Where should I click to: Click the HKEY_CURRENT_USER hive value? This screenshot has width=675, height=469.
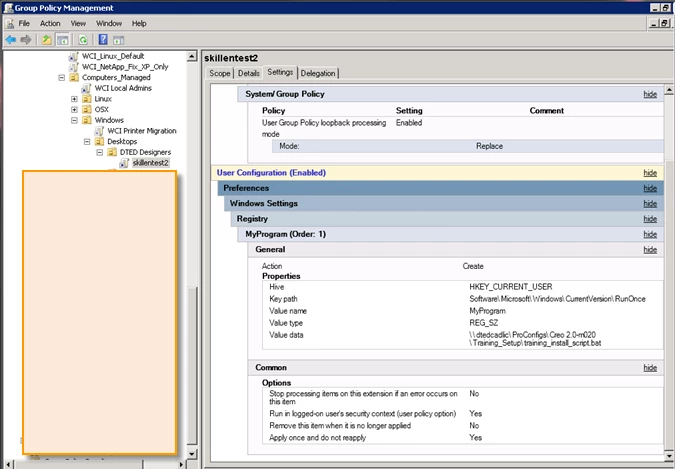pyautogui.click(x=511, y=287)
